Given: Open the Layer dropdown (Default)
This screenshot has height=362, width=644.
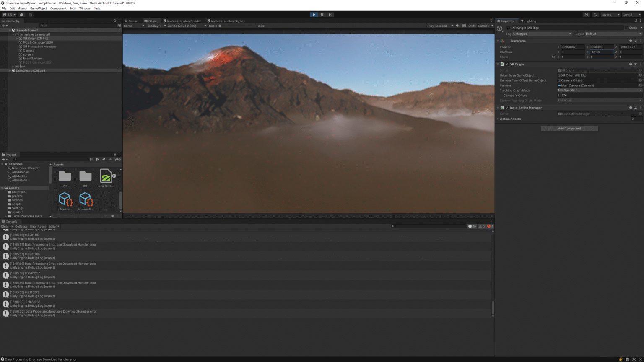Looking at the screenshot, I should (613, 34).
